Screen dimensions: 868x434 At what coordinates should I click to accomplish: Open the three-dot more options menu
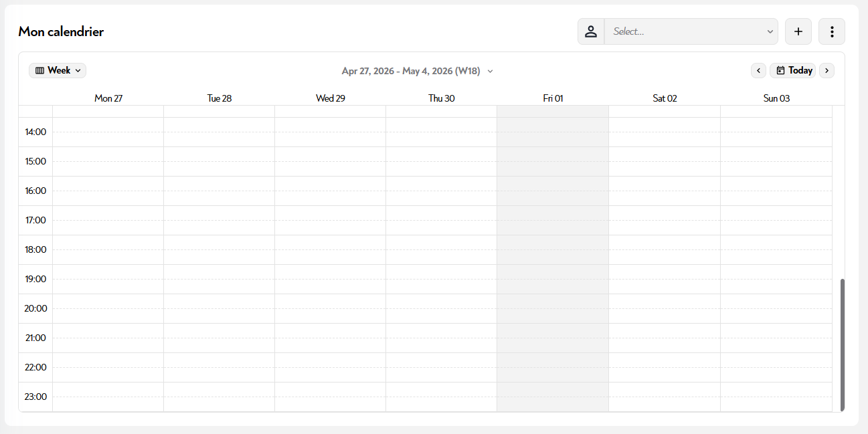(x=831, y=31)
